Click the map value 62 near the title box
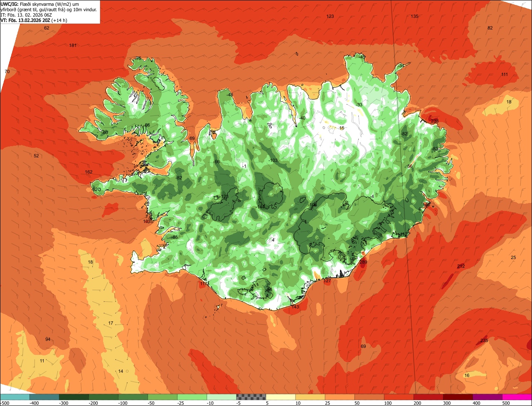Viewport: 532px width, 406px height. [x=47, y=28]
